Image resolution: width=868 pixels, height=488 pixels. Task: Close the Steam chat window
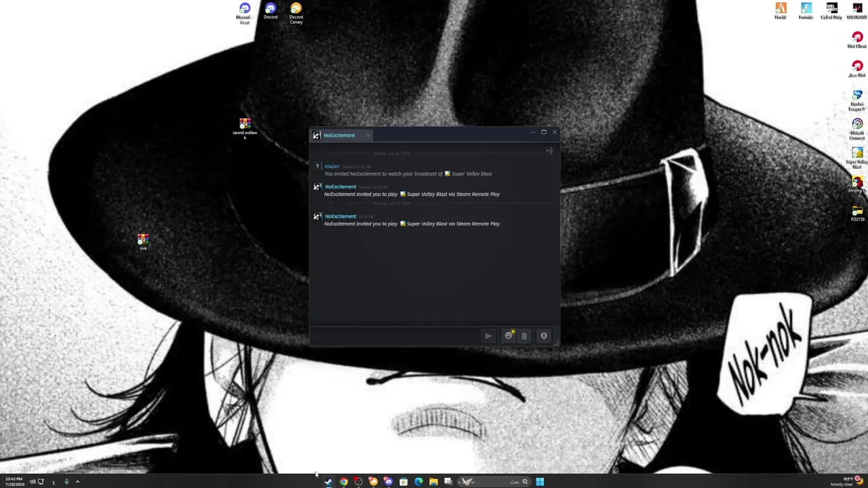click(x=555, y=132)
